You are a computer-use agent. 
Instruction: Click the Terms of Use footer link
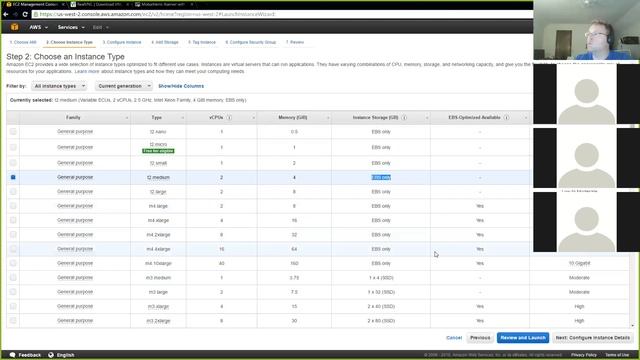point(617,355)
